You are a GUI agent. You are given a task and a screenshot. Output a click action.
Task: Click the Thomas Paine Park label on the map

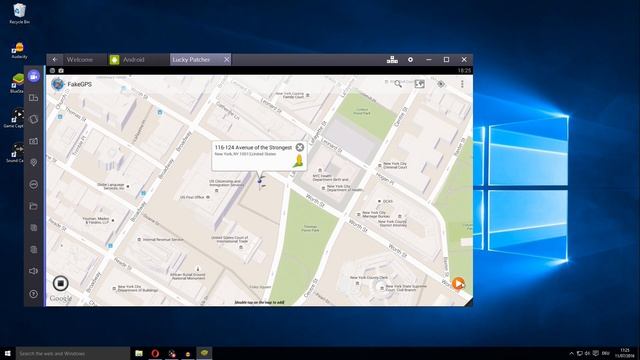pos(310,229)
